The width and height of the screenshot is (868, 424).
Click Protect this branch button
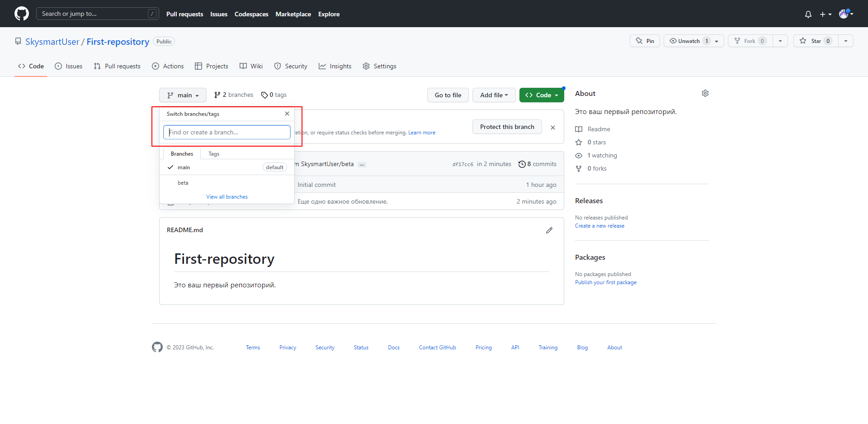point(507,127)
